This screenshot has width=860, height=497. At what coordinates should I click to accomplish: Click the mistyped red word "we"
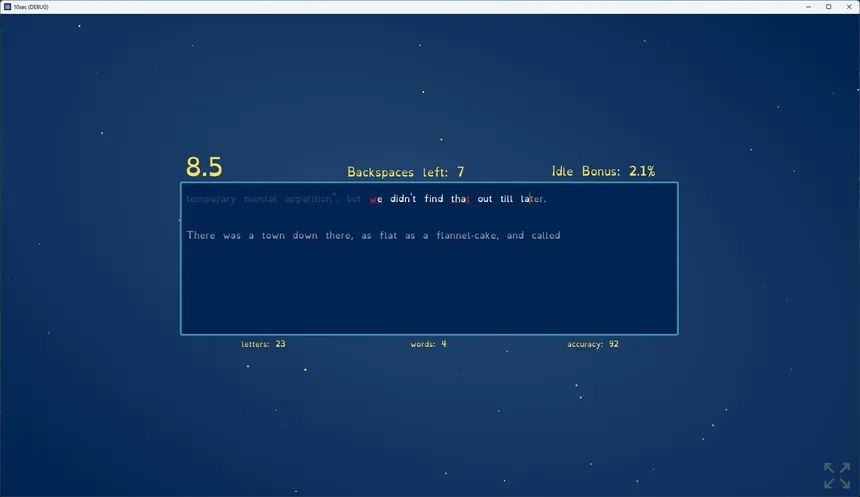coord(376,199)
